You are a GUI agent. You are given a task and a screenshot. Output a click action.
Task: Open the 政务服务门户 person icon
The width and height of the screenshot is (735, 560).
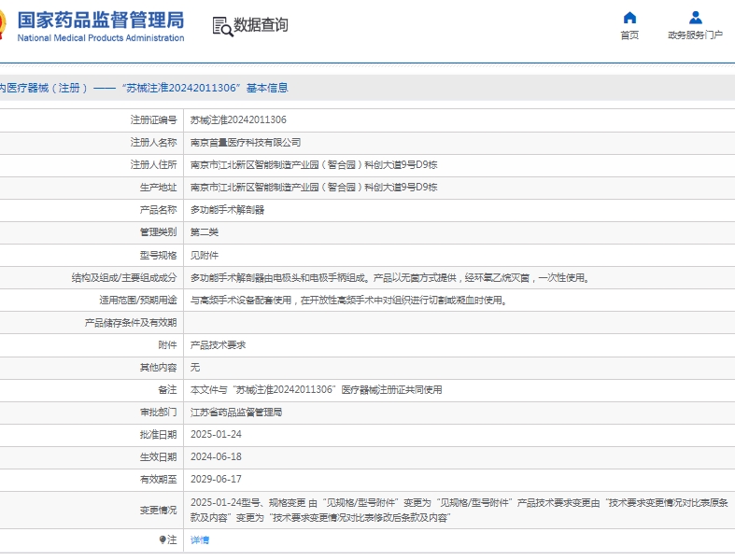pyautogui.click(x=696, y=18)
